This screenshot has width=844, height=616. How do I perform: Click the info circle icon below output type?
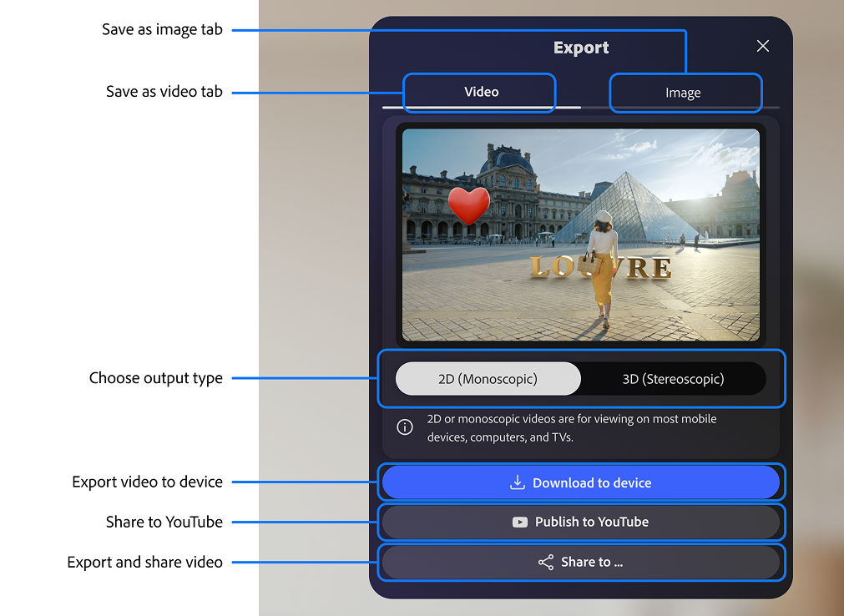(x=405, y=427)
